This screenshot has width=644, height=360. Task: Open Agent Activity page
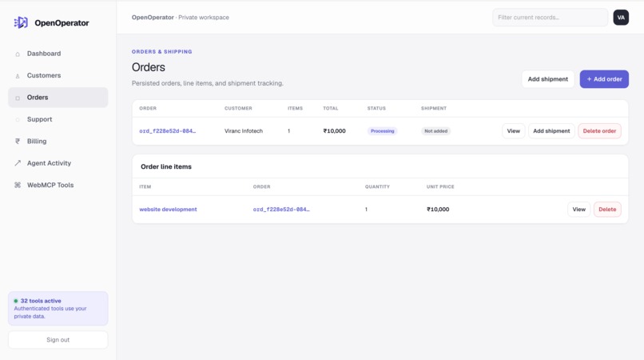58,163
